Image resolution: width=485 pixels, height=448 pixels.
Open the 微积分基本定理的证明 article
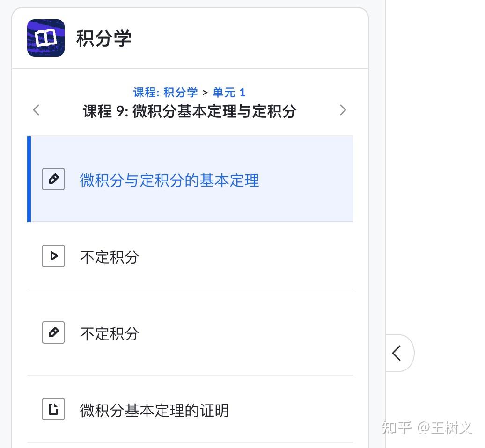[x=154, y=410]
